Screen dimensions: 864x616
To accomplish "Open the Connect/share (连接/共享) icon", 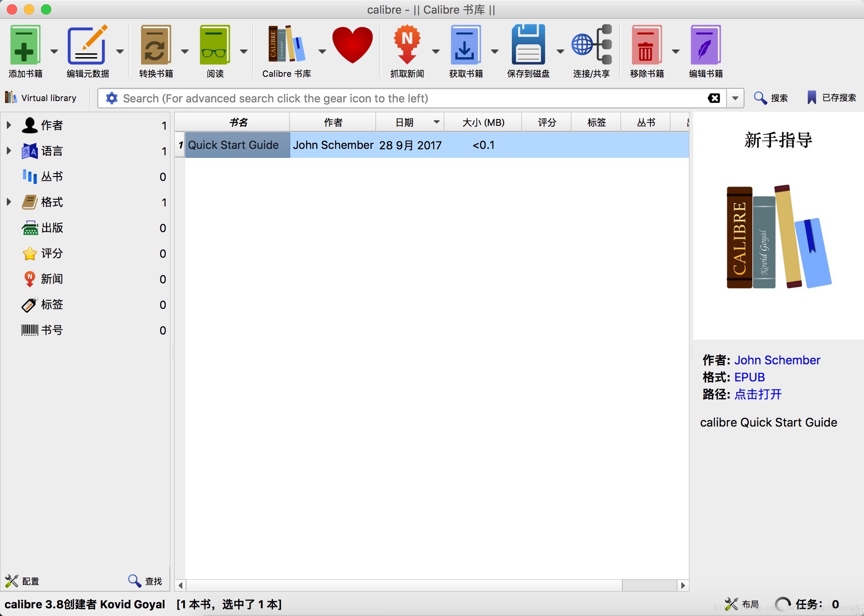I will coord(592,45).
